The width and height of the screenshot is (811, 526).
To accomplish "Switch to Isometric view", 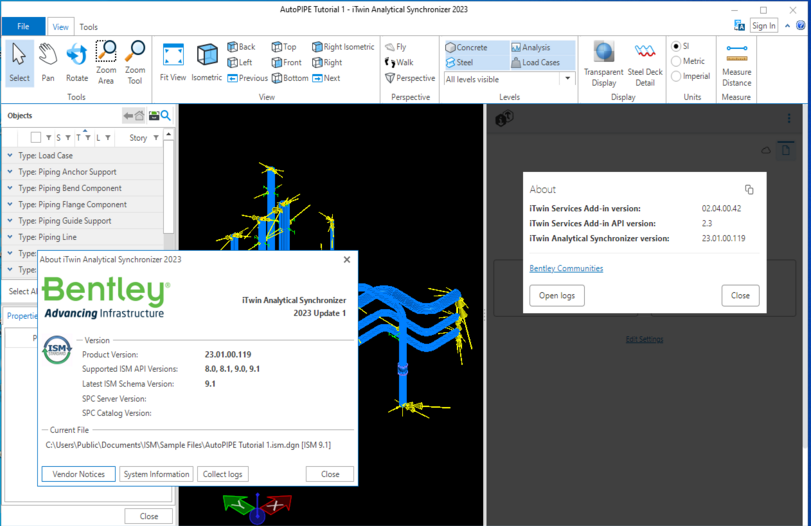I will click(206, 63).
